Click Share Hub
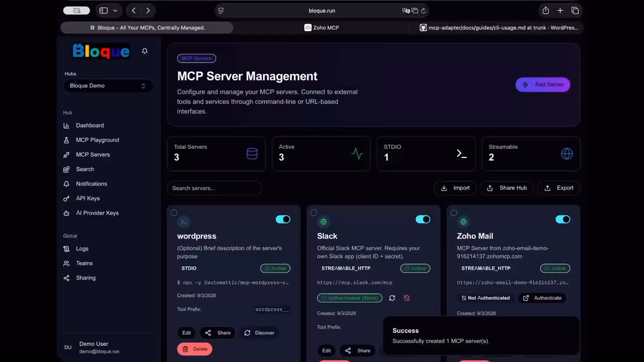644x362 pixels. tap(507, 188)
